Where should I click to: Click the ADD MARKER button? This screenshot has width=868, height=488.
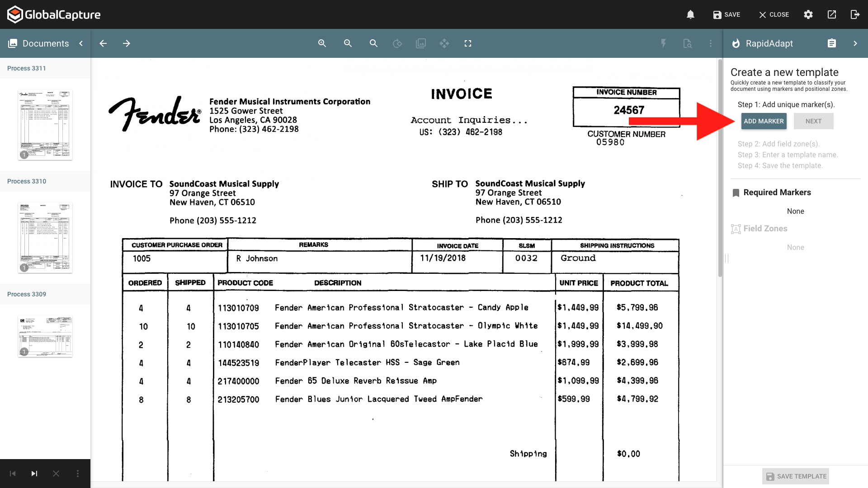click(x=764, y=121)
